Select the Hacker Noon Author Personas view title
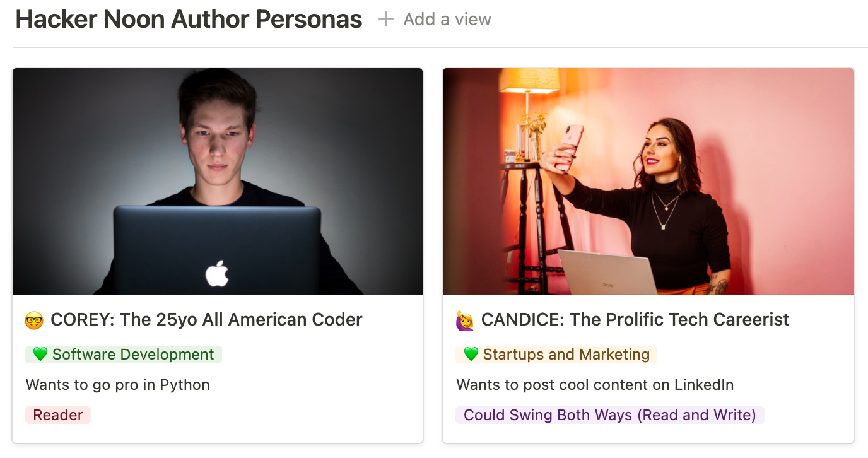Image resolution: width=868 pixels, height=458 pixels. [x=189, y=20]
